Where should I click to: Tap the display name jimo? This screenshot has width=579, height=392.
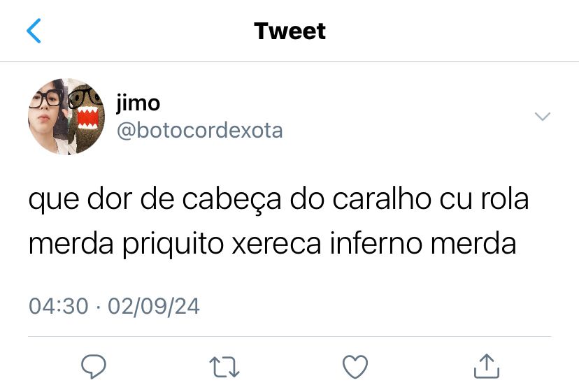point(138,103)
